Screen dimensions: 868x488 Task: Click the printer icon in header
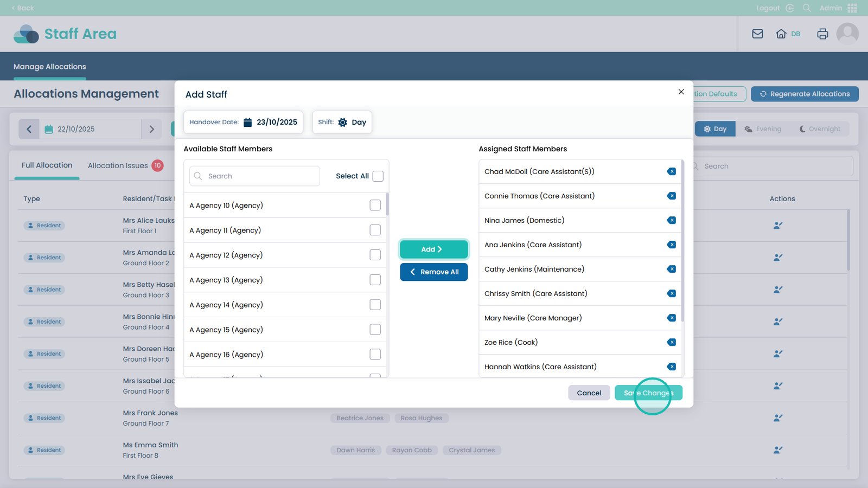822,34
